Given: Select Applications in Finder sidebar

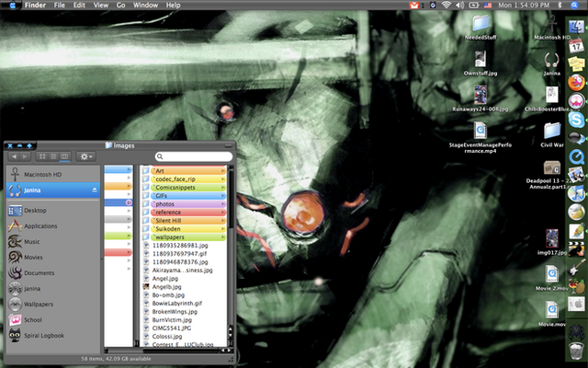Looking at the screenshot, I should (40, 225).
